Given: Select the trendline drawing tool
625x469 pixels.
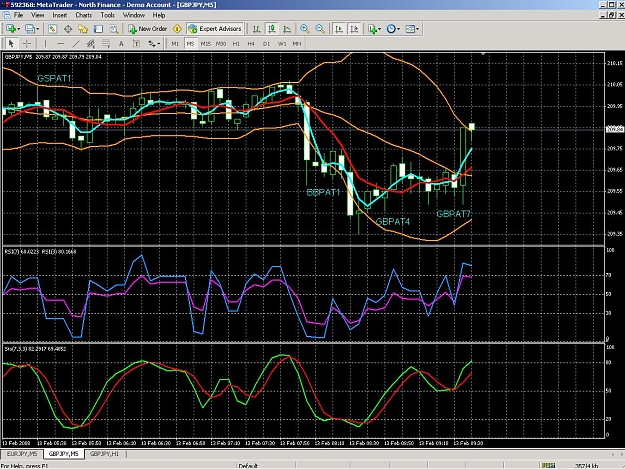Looking at the screenshot, I should pos(76,43).
